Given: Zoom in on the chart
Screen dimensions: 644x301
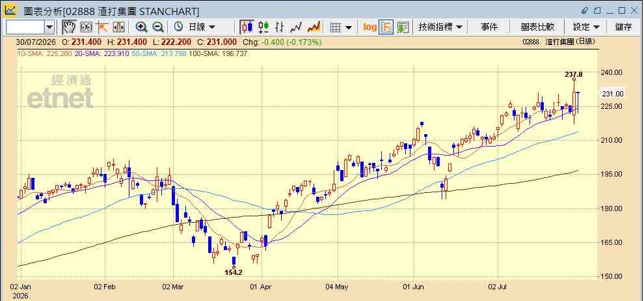Looking at the screenshot, I should point(142,27).
